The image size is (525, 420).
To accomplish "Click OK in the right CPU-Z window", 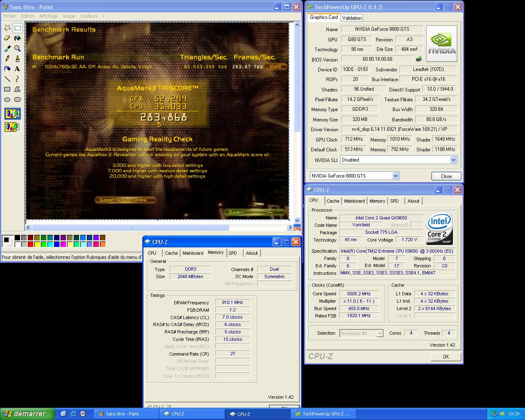I will point(446,357).
